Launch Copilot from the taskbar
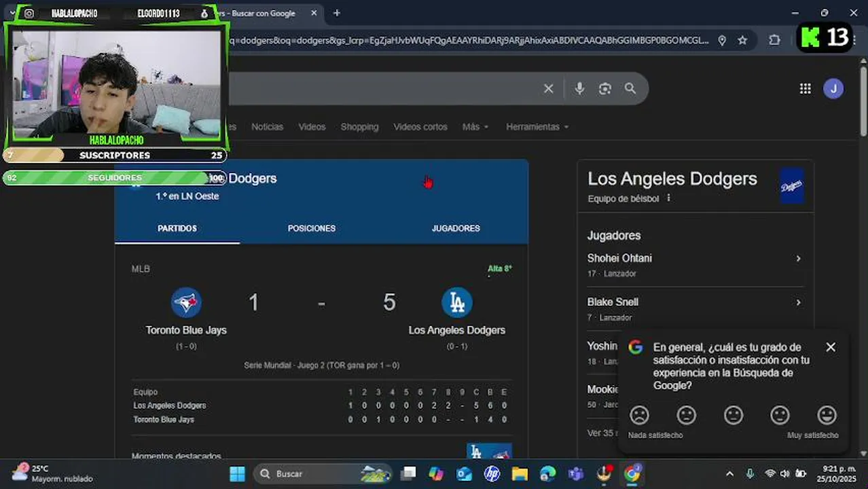The image size is (868, 489). click(x=436, y=473)
